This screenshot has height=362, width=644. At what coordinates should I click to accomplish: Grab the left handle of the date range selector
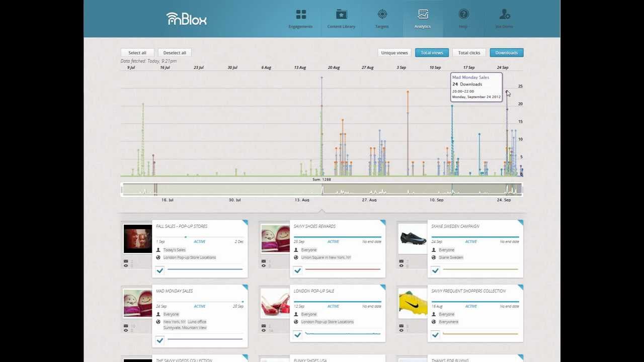coord(122,190)
